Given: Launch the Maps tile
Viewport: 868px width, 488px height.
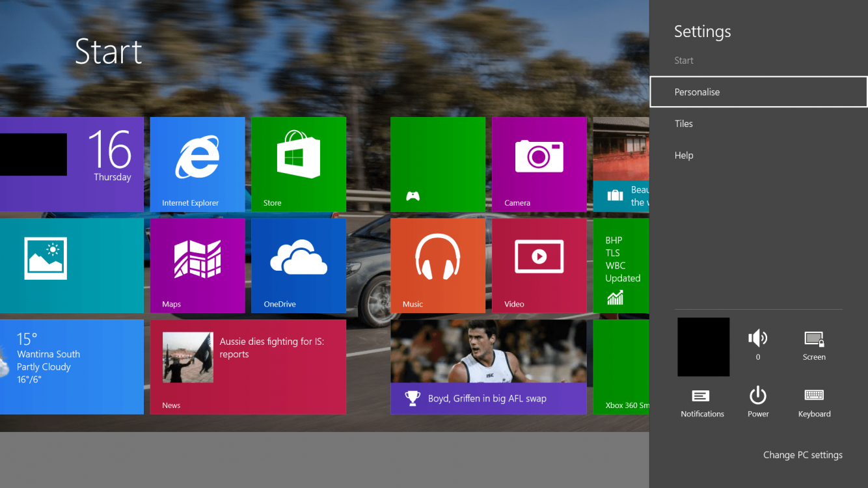Looking at the screenshot, I should [198, 265].
